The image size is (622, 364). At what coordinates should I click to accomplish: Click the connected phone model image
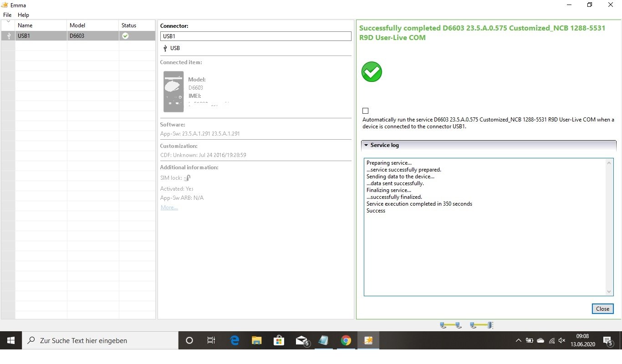(x=173, y=91)
